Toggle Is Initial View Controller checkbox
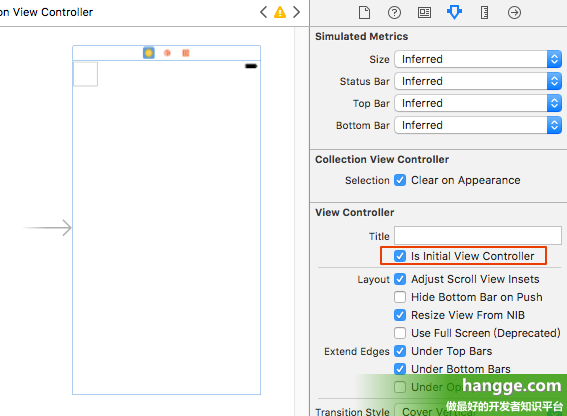The image size is (567, 416). point(400,256)
